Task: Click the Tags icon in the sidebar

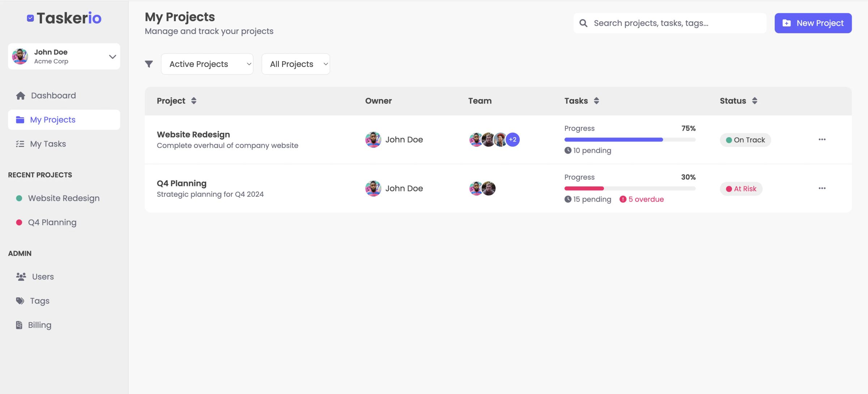Action: coord(20,300)
